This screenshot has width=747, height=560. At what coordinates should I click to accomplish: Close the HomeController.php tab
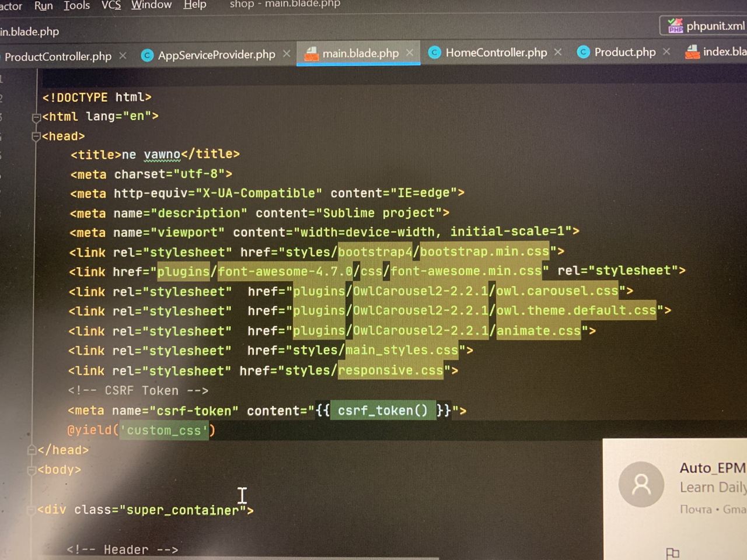(x=558, y=52)
